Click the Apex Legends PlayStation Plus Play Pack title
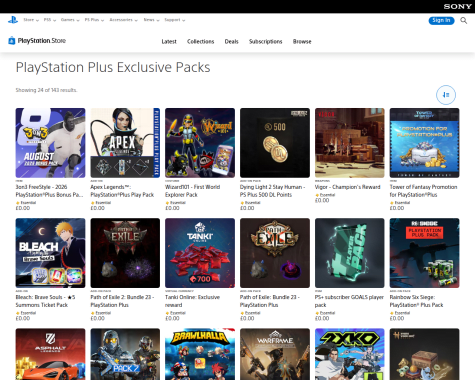 click(122, 191)
